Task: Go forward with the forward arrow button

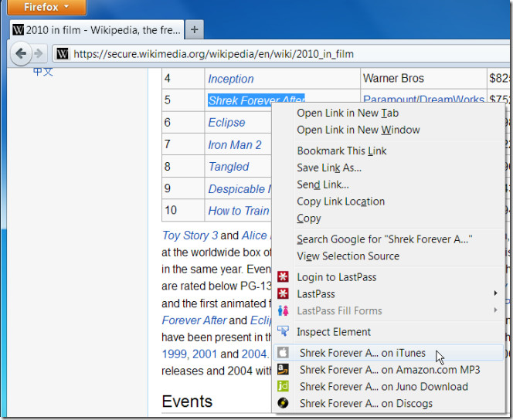Action: click(39, 53)
